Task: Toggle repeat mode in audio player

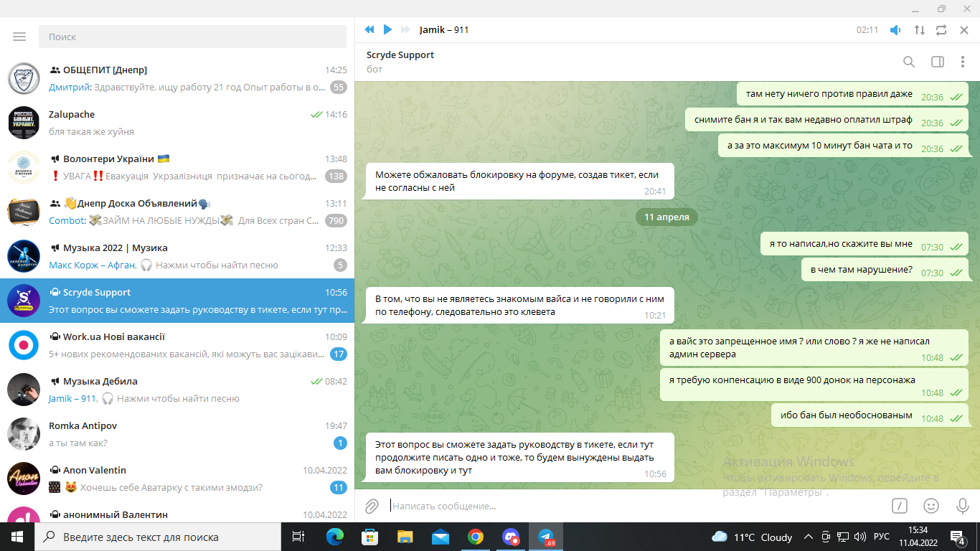Action: pyautogui.click(x=941, y=30)
